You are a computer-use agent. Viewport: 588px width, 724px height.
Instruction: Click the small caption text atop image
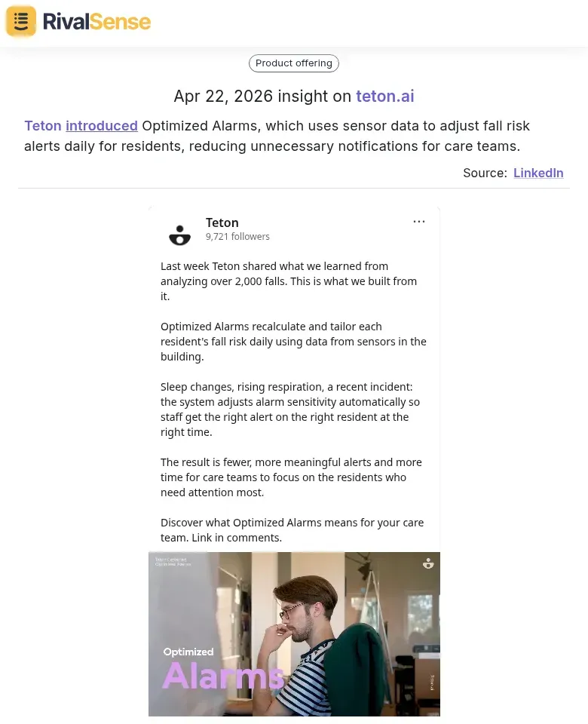[x=173, y=561]
